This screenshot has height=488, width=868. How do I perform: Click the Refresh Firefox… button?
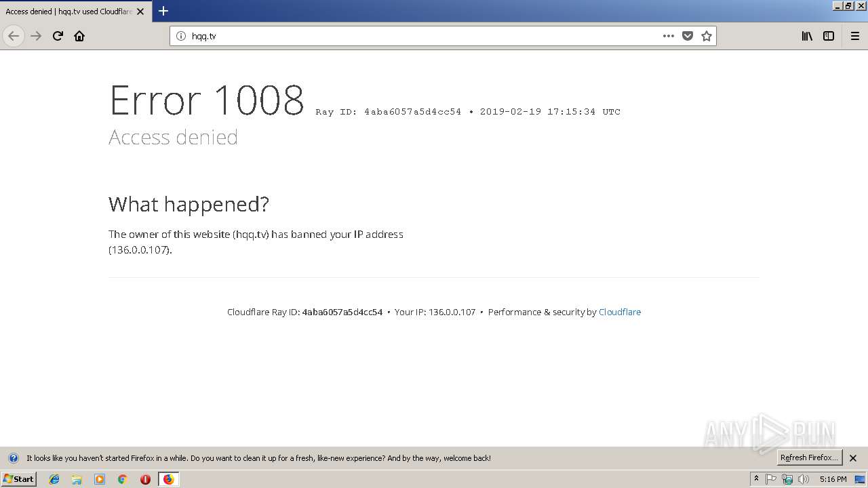[809, 457]
